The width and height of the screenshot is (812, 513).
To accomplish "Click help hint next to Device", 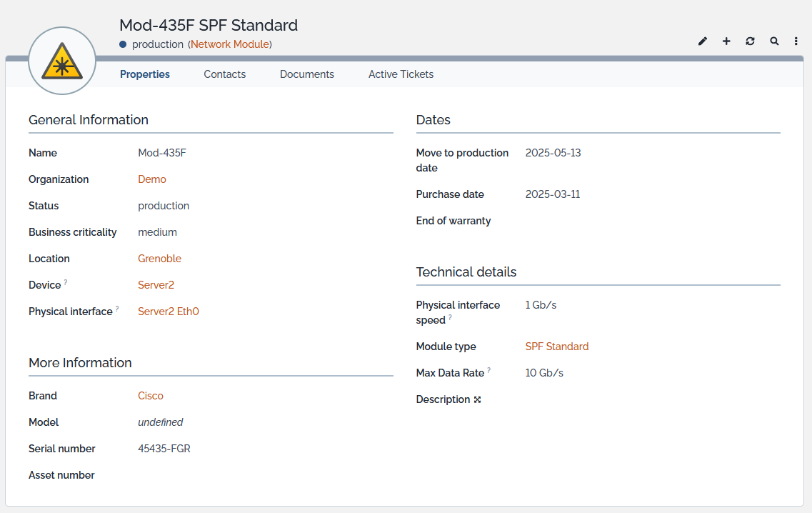I will 66,282.
